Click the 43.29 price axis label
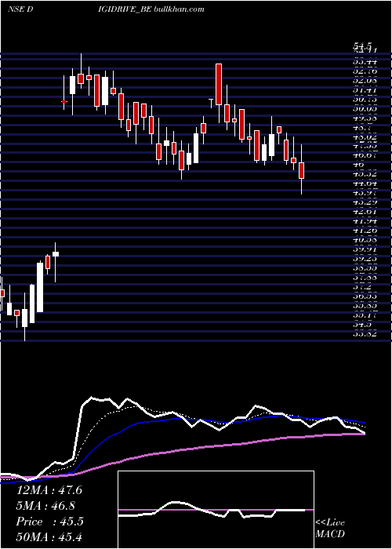 pos(365,202)
